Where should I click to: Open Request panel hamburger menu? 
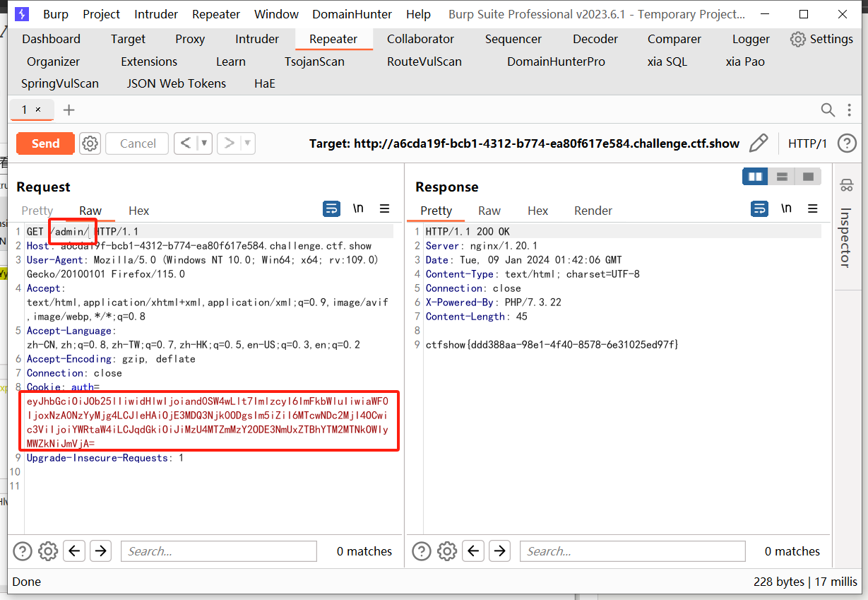coord(384,209)
